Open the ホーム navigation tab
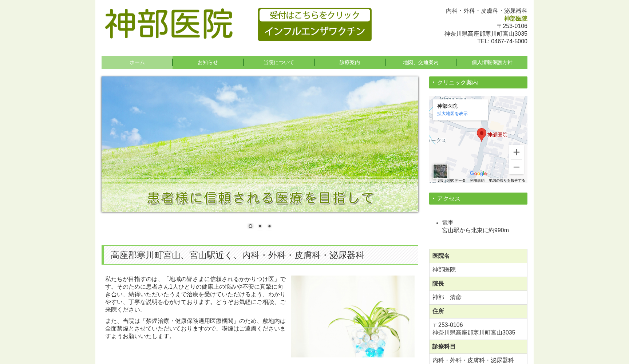Image resolution: width=629 pixels, height=364 pixels. 137,62
